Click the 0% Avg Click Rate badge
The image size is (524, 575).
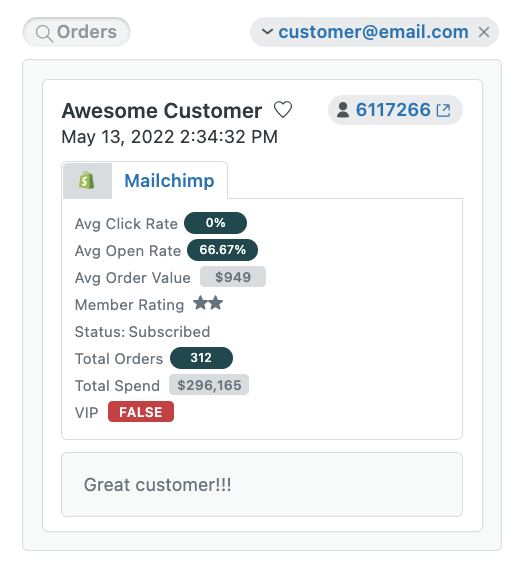click(215, 223)
